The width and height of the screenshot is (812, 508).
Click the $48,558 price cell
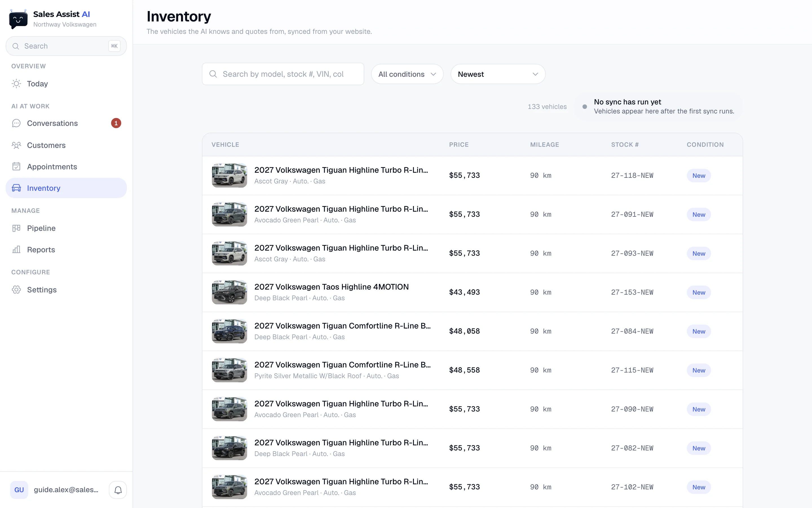(464, 370)
